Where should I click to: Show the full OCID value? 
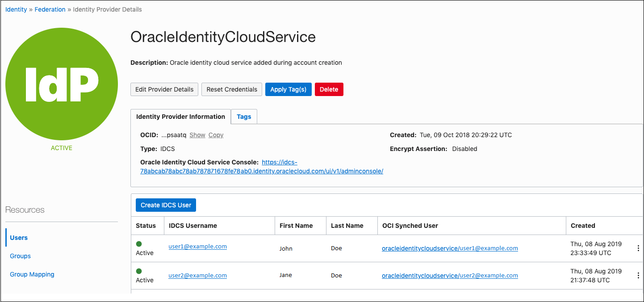(197, 134)
